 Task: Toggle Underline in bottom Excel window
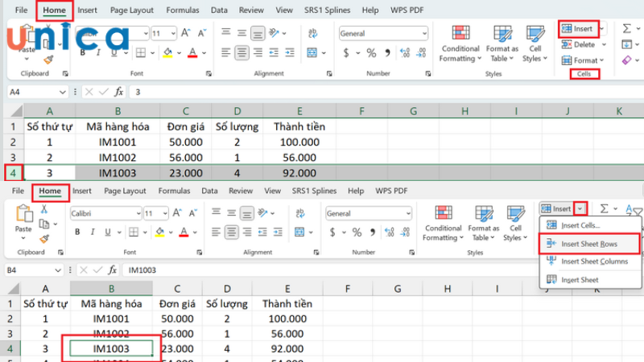pyautogui.click(x=108, y=232)
